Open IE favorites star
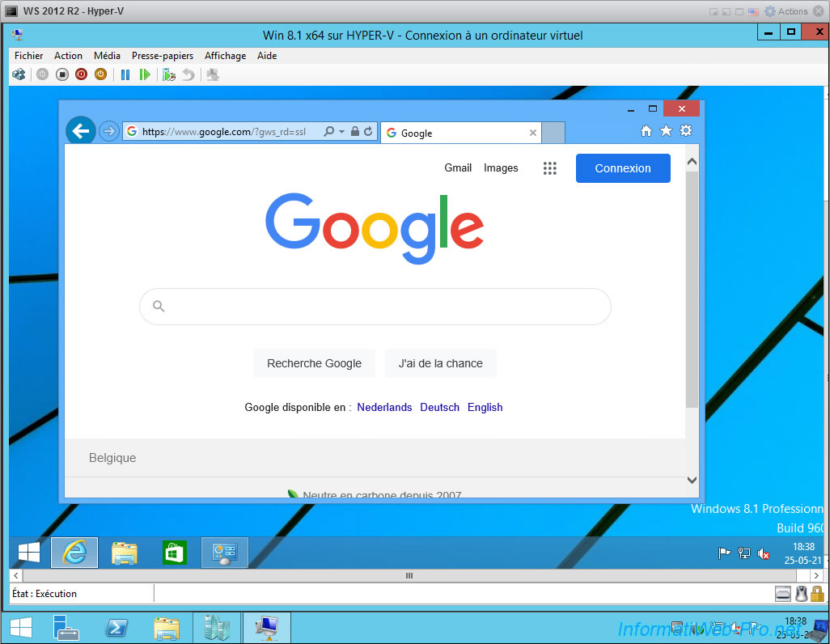The image size is (830, 644). tap(666, 131)
